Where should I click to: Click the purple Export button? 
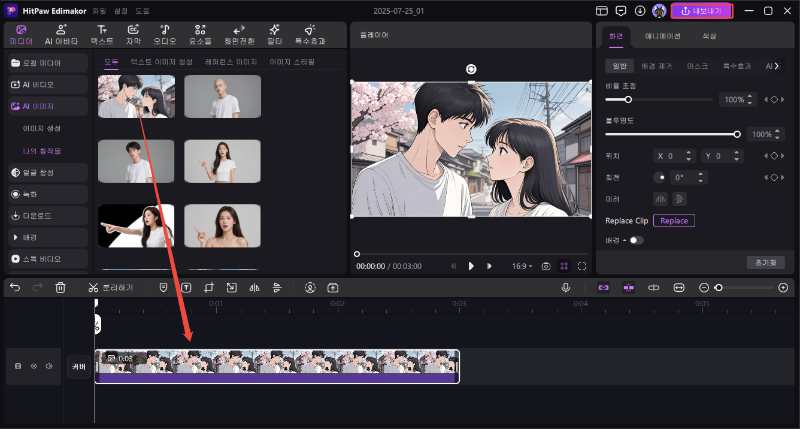702,11
